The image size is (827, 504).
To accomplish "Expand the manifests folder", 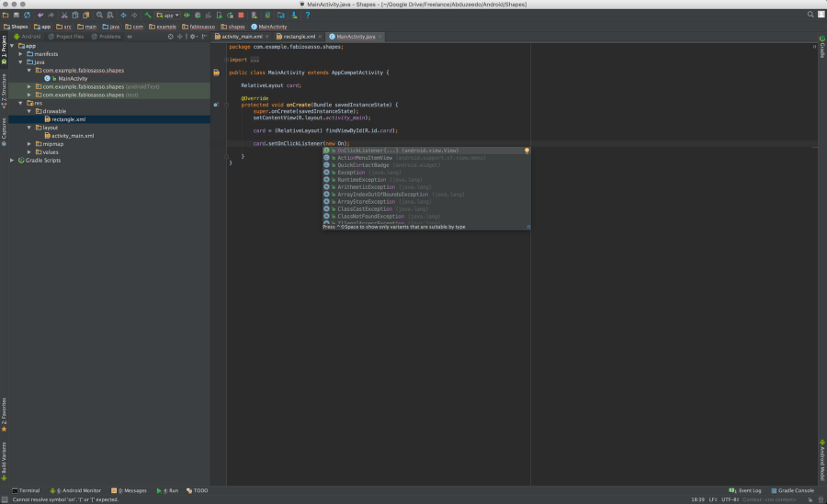I will (x=20, y=54).
